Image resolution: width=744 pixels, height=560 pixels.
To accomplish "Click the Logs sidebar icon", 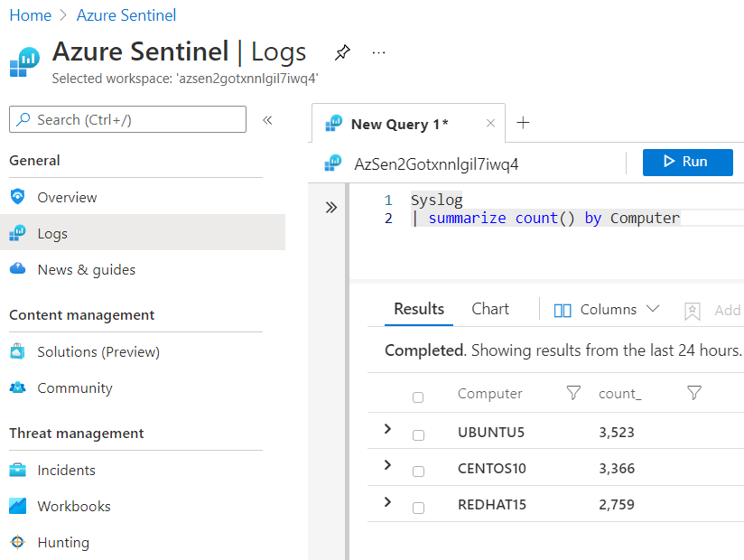I will click(x=17, y=233).
